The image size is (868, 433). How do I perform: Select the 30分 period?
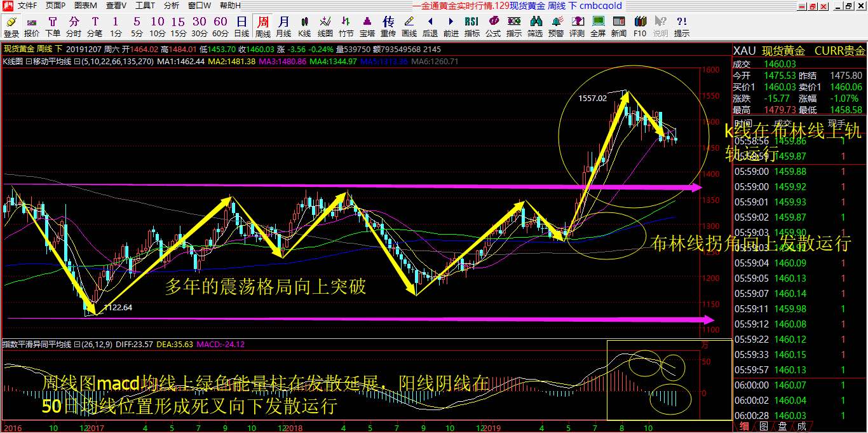click(200, 27)
